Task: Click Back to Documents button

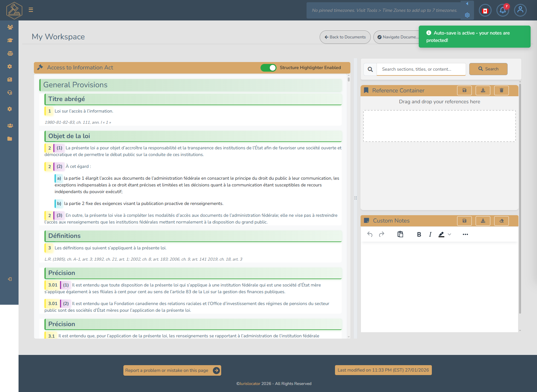Action: tap(345, 37)
